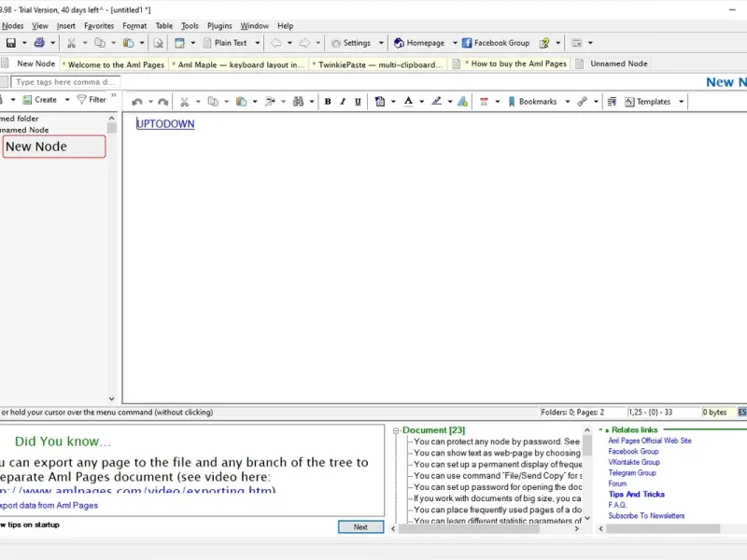The height and width of the screenshot is (560, 747).
Task: Apply Italic formatting to text
Action: [x=343, y=101]
